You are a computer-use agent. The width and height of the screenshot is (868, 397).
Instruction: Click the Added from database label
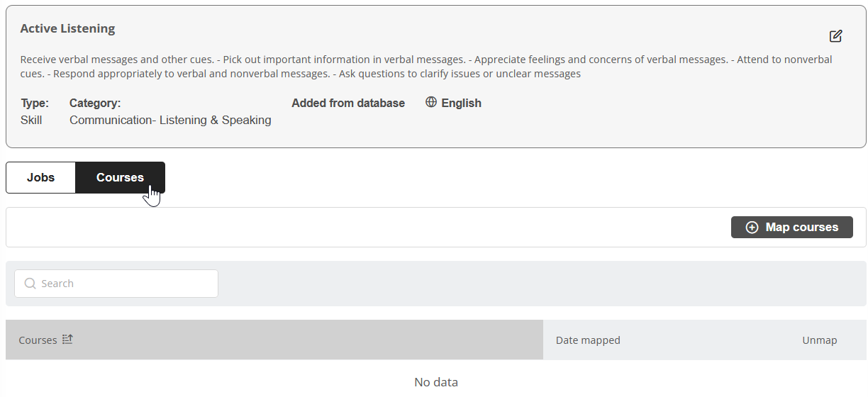(x=348, y=103)
